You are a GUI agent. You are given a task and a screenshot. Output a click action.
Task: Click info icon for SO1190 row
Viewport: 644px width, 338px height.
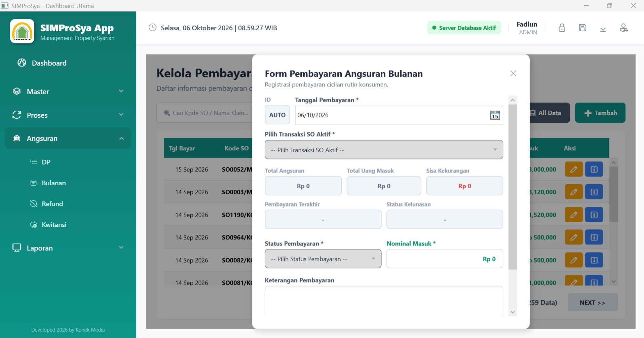pyautogui.click(x=594, y=215)
